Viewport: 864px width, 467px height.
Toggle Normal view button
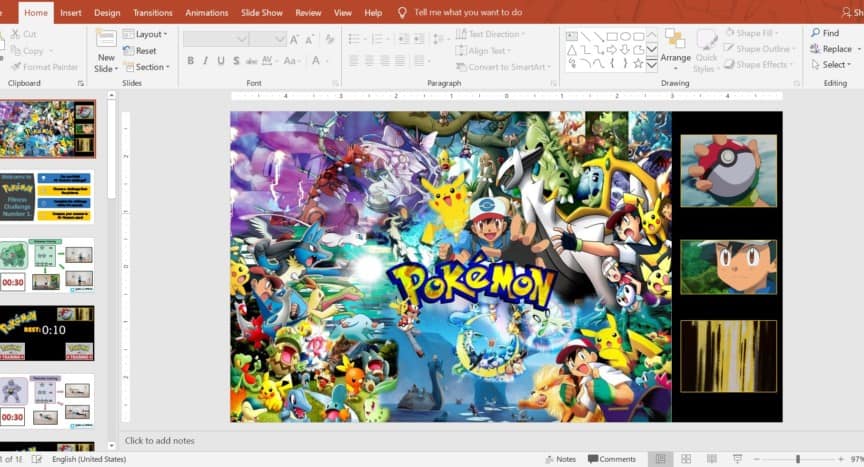point(660,459)
